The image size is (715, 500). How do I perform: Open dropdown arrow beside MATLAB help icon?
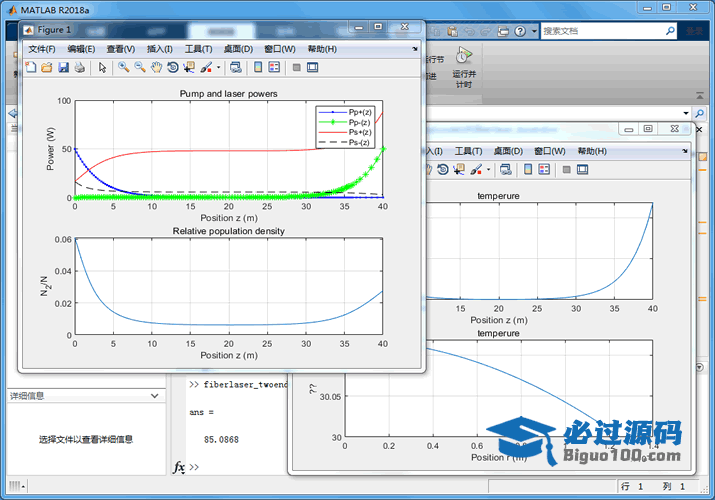pos(534,31)
